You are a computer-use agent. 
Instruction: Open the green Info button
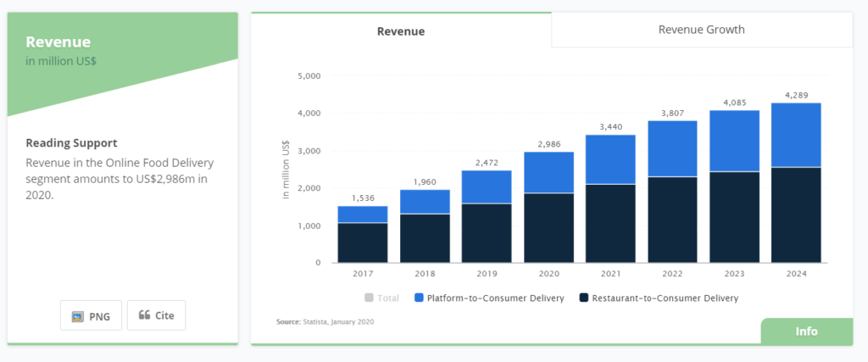[x=806, y=331]
